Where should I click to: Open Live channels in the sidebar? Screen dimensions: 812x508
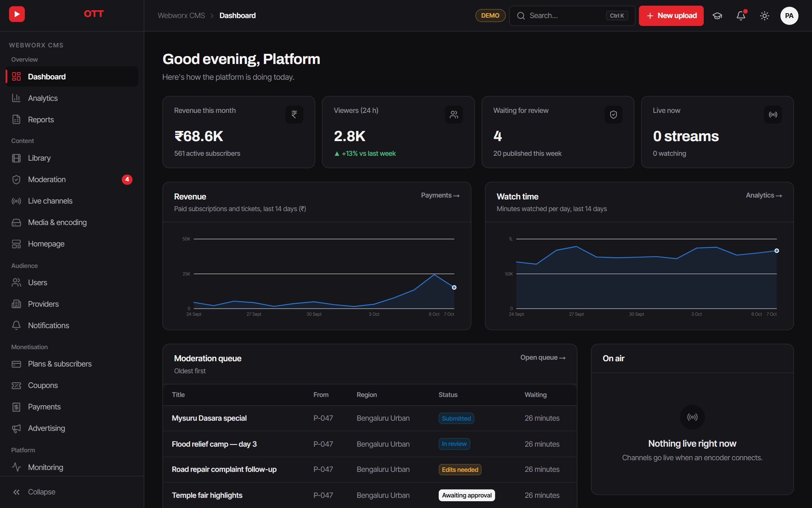pos(72,201)
